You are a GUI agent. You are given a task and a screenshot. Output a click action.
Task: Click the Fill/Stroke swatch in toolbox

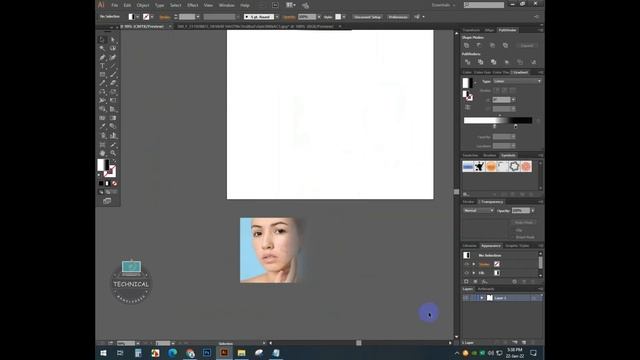tap(107, 168)
